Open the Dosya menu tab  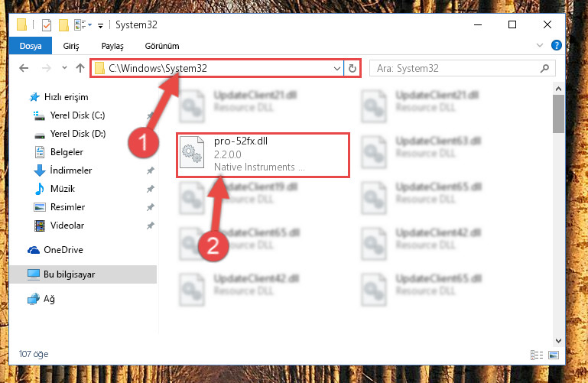coord(31,46)
